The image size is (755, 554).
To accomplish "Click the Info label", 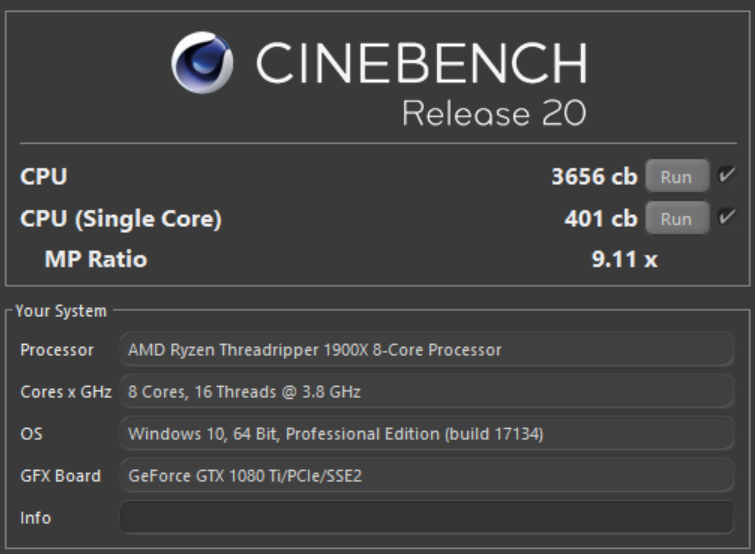I will [x=35, y=518].
